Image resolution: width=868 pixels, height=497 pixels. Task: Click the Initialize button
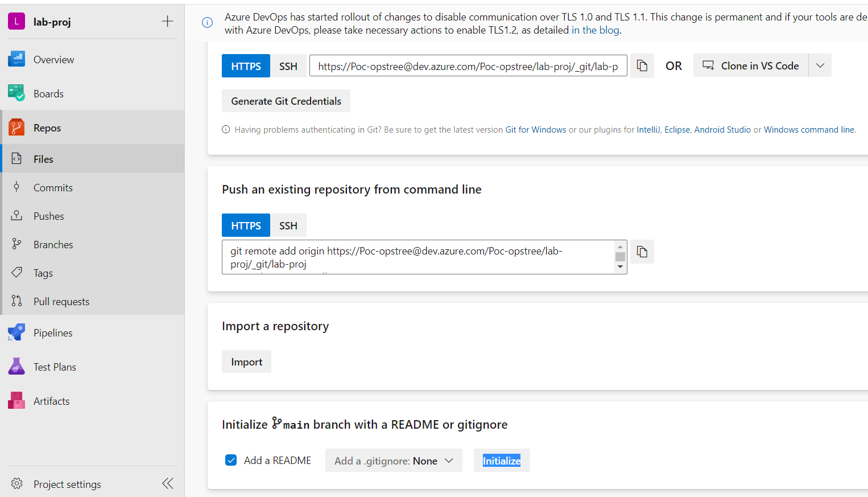(502, 461)
